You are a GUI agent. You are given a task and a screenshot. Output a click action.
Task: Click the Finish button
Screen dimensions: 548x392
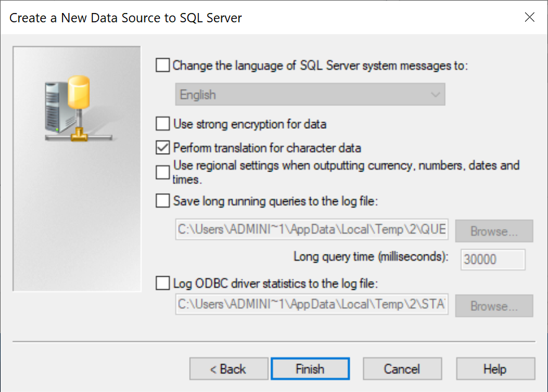(310, 369)
